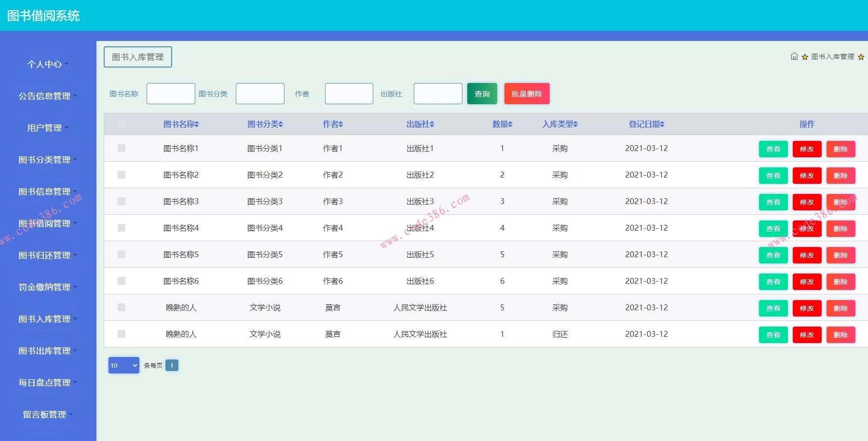Click the green 查询 search button
868x441 pixels.
click(482, 94)
